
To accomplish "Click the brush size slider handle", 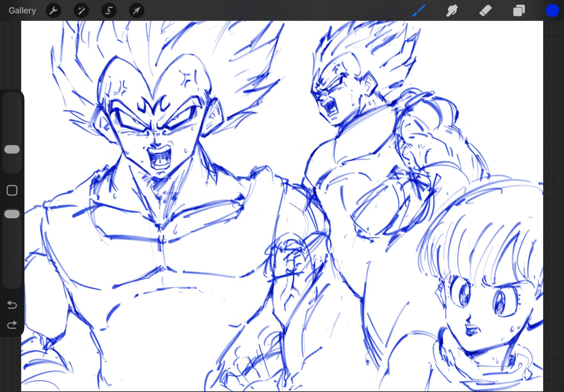I will (x=12, y=149).
